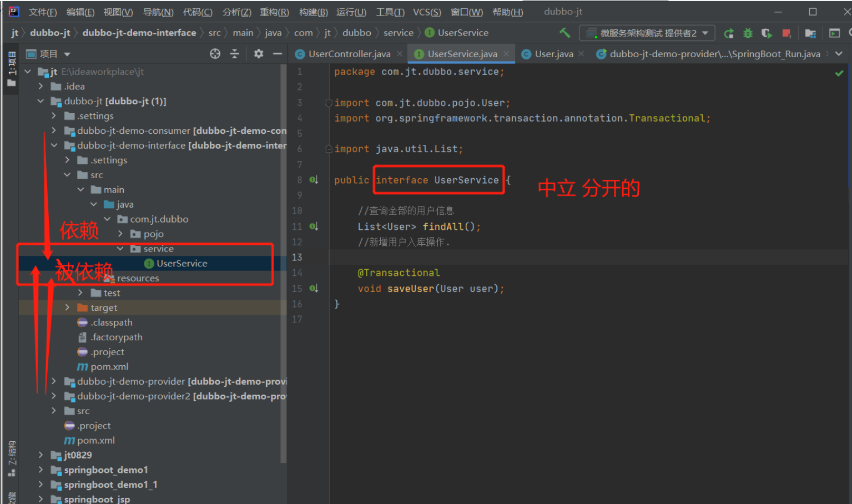The image size is (852, 504).
Task: Click the red Stop icon
Action: pos(786,33)
